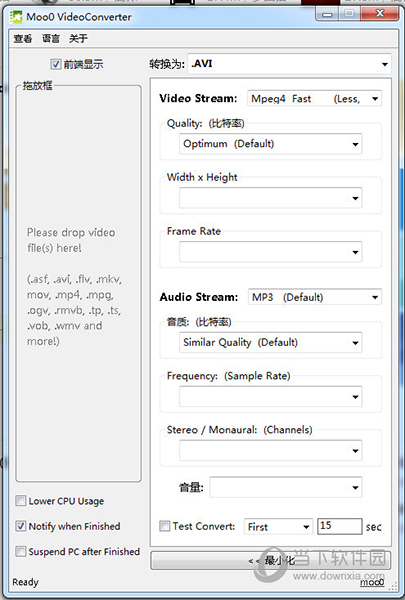Click the << 最小化 button

click(x=271, y=561)
